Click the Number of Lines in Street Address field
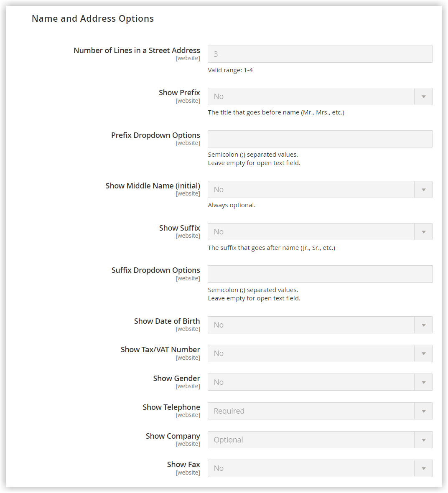 (x=320, y=54)
